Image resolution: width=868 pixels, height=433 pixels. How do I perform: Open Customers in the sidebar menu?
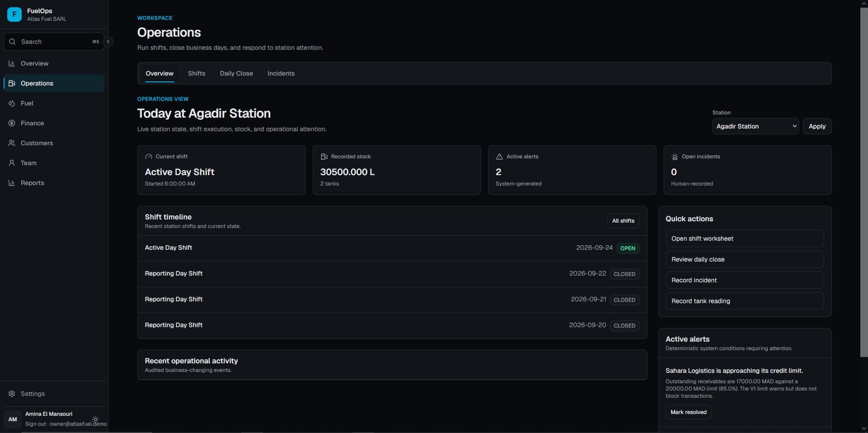(x=54, y=143)
